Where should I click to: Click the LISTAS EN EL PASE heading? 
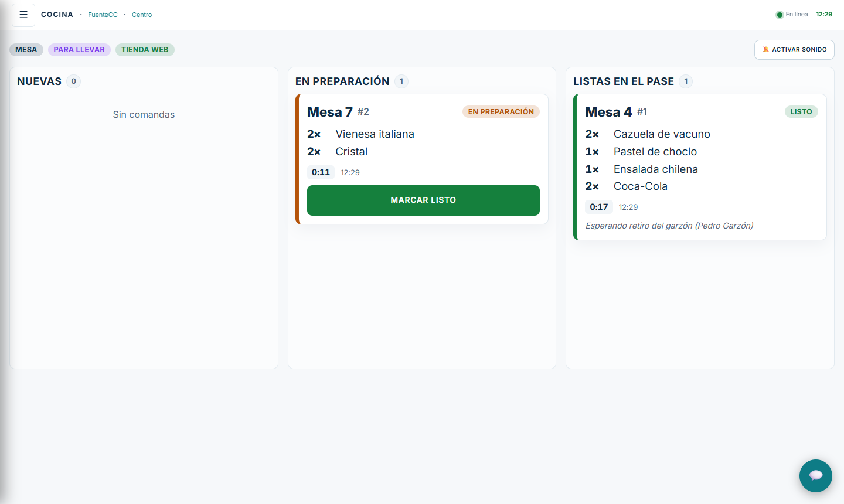pos(624,81)
